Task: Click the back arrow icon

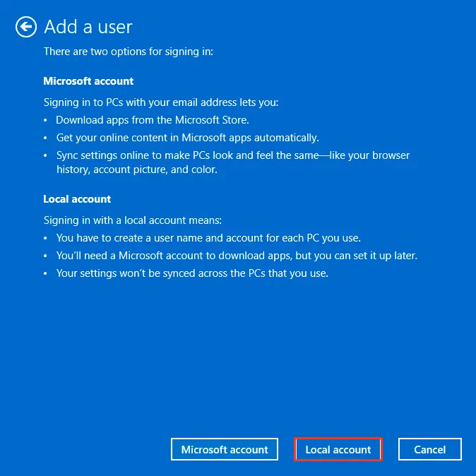Action: coord(26,27)
